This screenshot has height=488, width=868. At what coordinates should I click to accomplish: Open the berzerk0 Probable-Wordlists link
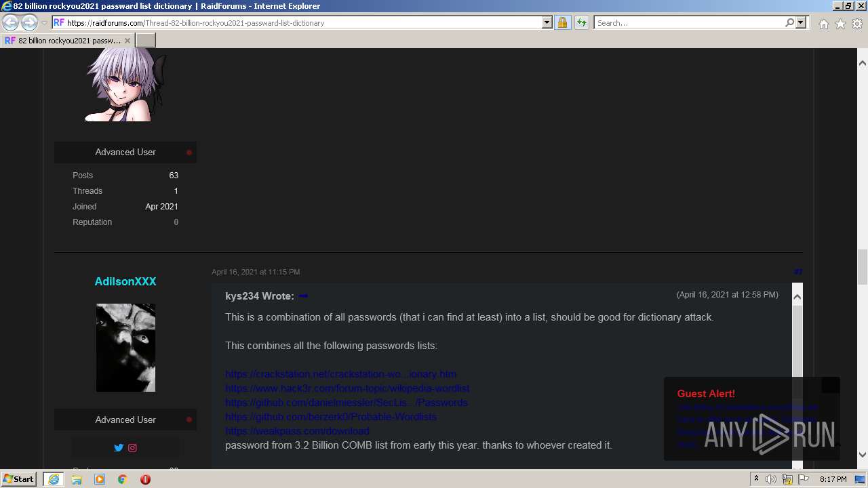click(331, 417)
